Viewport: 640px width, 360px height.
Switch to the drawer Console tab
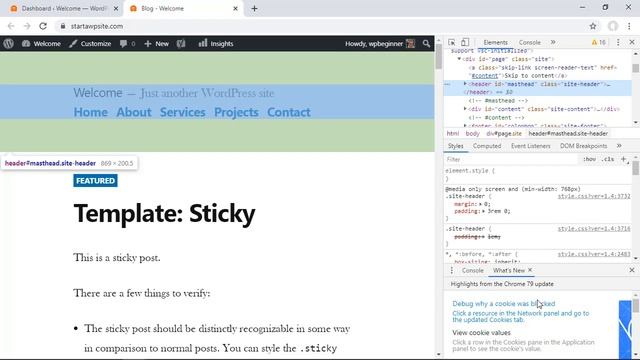(x=473, y=271)
